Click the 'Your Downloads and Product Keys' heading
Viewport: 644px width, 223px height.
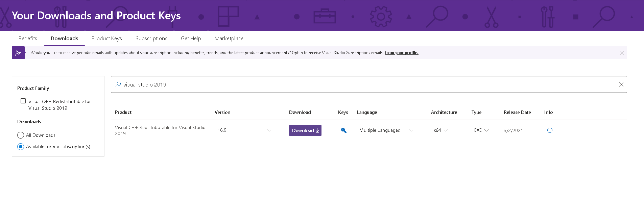pos(96,16)
